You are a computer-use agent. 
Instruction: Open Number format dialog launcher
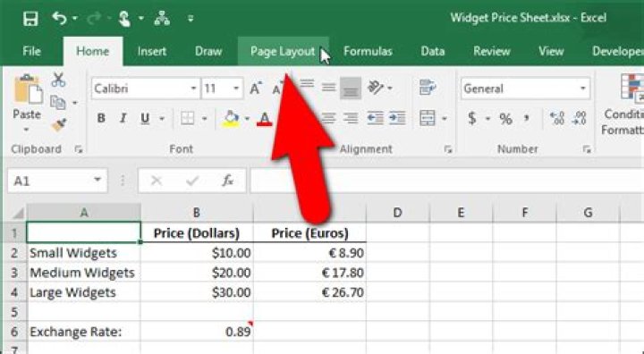[x=587, y=150]
